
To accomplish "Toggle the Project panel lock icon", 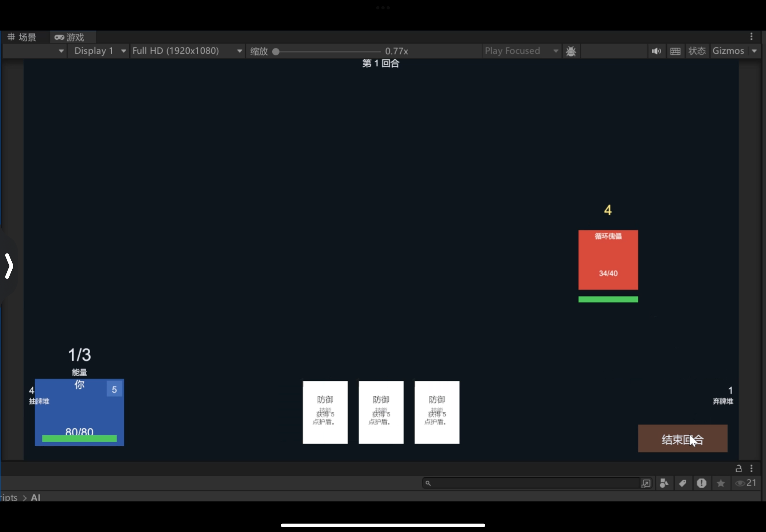I will 738,468.
